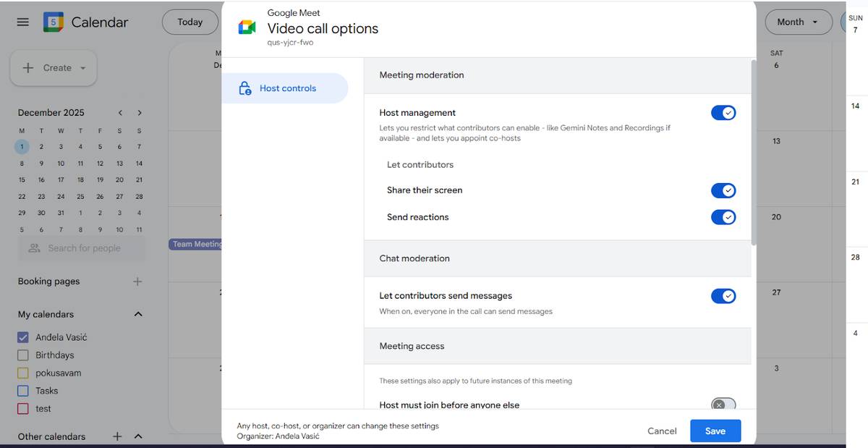Click the Save button
Image resolution: width=868 pixels, height=448 pixels.
715,431
